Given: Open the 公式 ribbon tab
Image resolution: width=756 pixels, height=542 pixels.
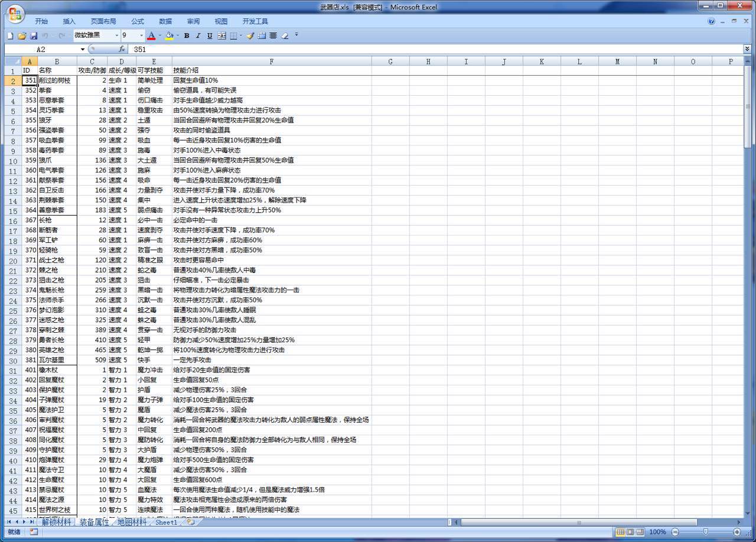Looking at the screenshot, I should tap(137, 21).
